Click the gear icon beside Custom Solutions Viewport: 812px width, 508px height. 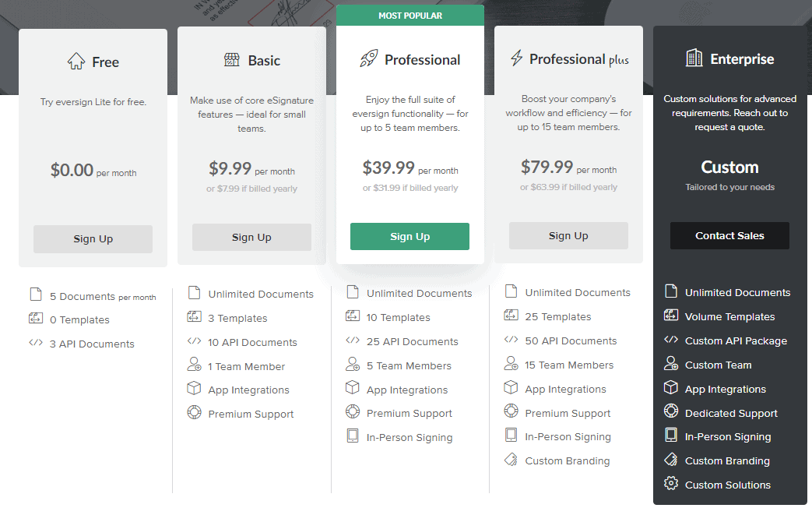point(670,484)
